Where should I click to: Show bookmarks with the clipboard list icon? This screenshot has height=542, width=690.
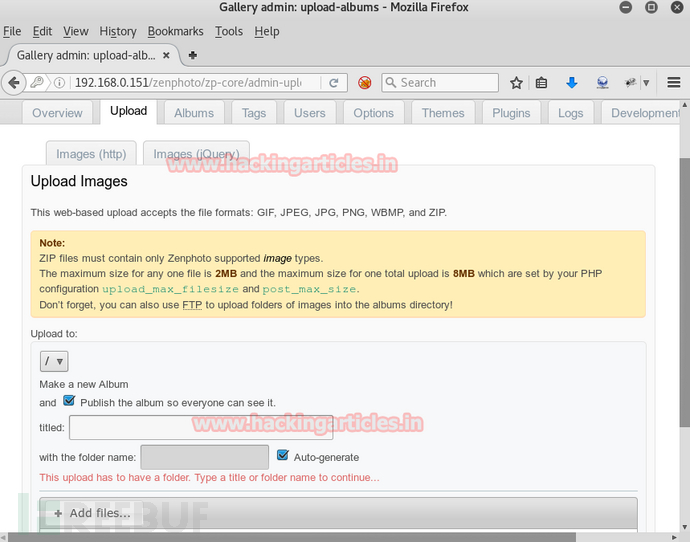[541, 83]
